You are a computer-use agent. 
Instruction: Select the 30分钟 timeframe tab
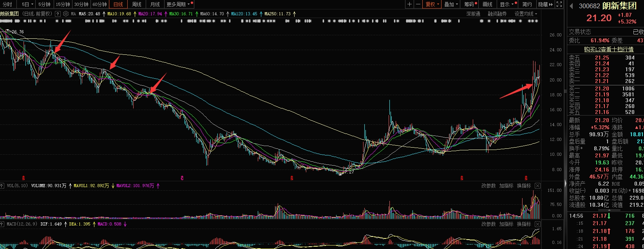coord(81,4)
